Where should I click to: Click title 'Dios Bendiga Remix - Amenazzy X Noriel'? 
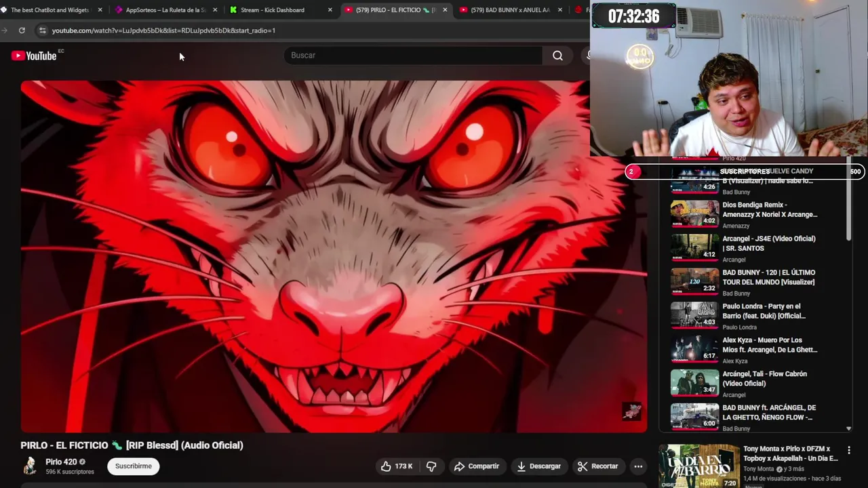pyautogui.click(x=770, y=209)
